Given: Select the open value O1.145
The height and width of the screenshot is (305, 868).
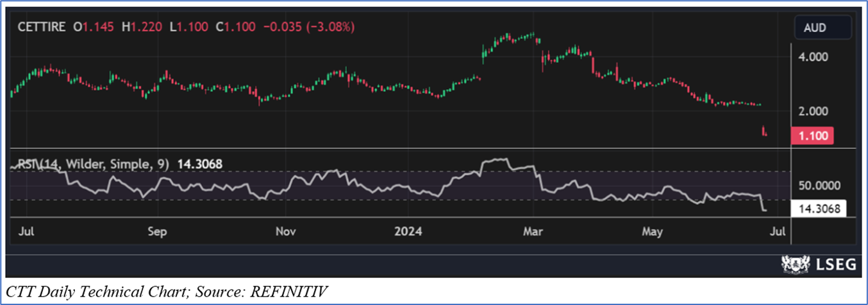Looking at the screenshot, I should pyautogui.click(x=95, y=27).
